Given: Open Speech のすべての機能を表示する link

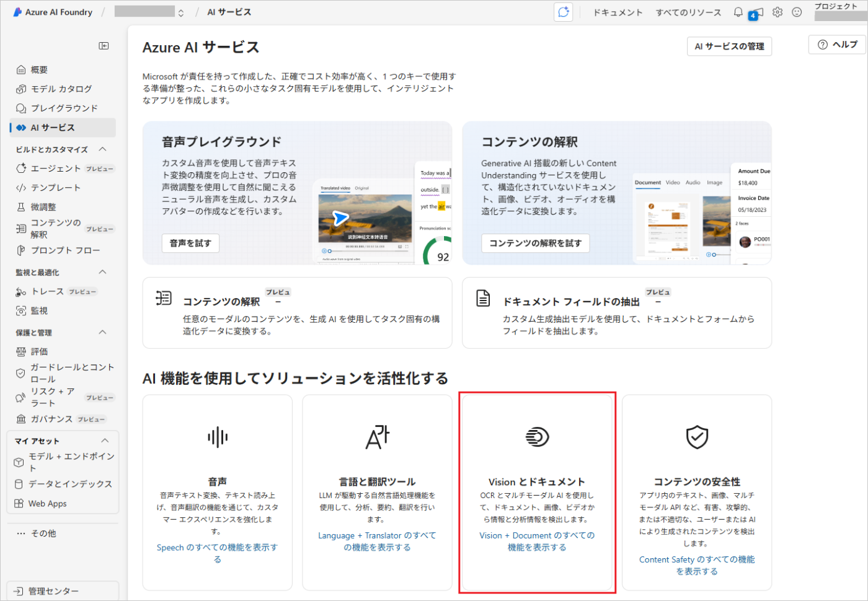Looking at the screenshot, I should tap(218, 553).
